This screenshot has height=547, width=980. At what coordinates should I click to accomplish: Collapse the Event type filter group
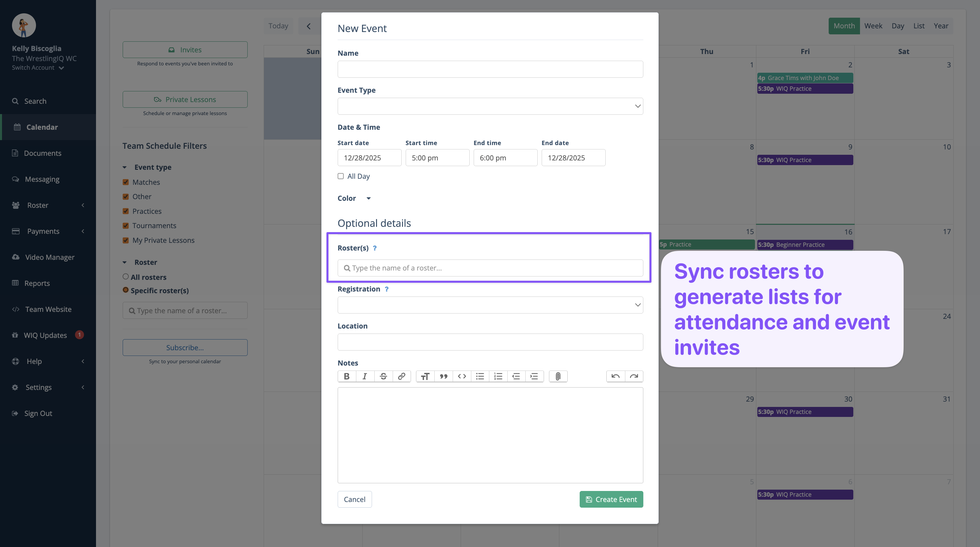(x=124, y=167)
